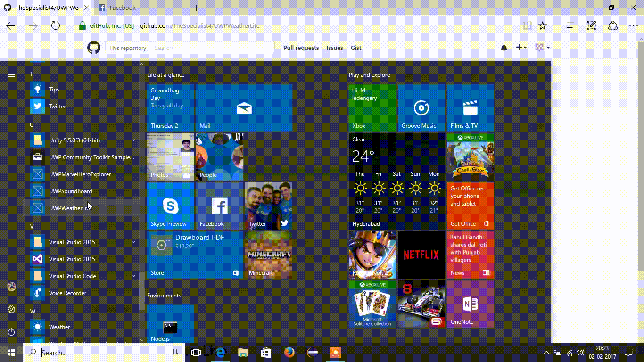
Task: Open the OneNote tile
Action: (x=471, y=304)
